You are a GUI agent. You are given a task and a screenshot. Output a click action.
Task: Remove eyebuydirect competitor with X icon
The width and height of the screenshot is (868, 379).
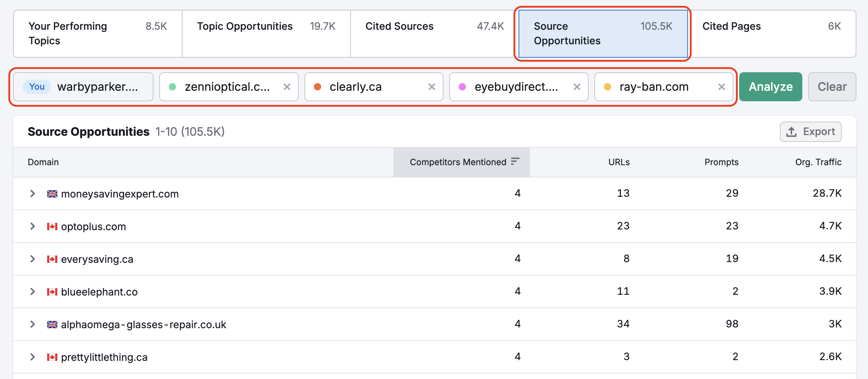(x=577, y=87)
